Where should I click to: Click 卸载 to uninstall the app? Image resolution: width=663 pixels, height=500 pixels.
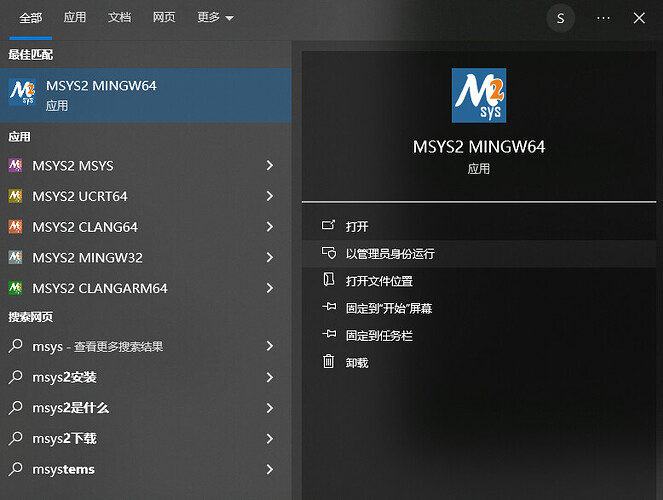click(x=357, y=363)
